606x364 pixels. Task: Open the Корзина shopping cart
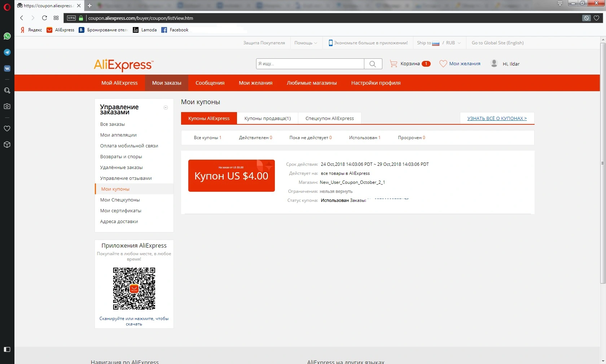[x=410, y=64]
